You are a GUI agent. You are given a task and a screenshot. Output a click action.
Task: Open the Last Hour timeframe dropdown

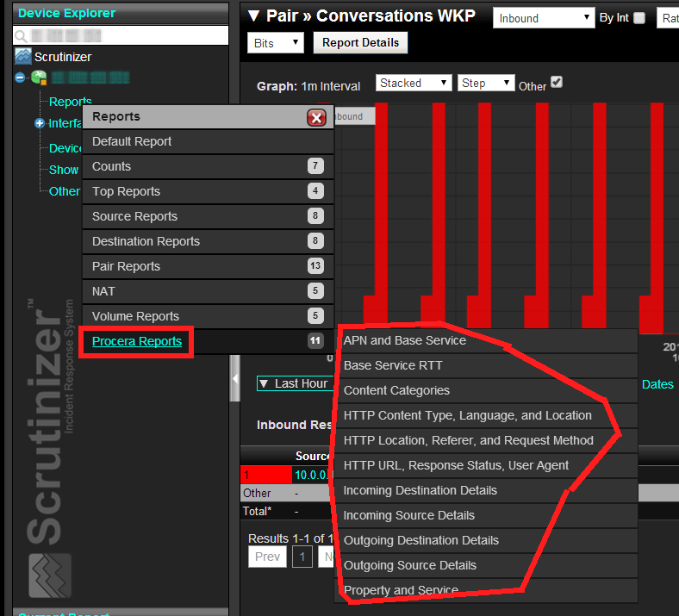(x=296, y=383)
